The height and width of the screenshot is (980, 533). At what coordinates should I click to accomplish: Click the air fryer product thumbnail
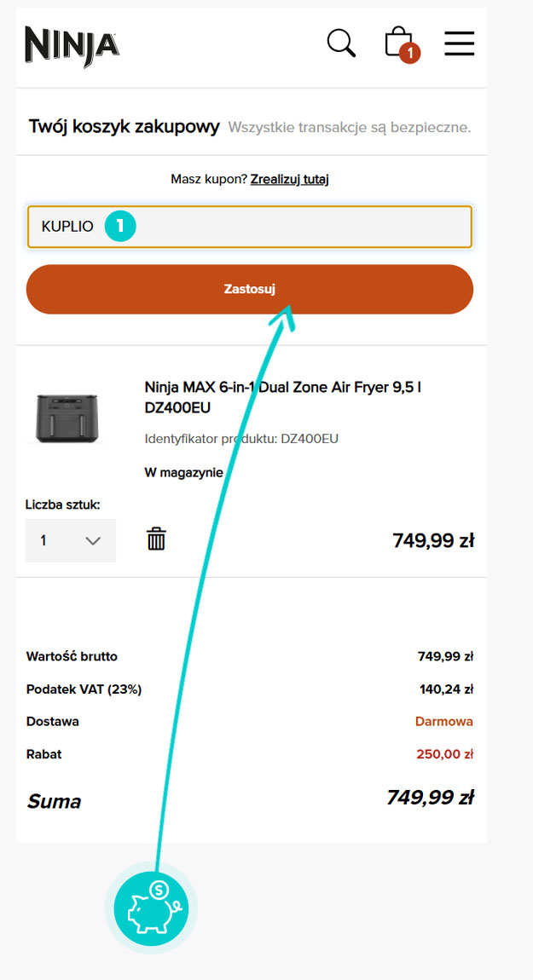67,418
